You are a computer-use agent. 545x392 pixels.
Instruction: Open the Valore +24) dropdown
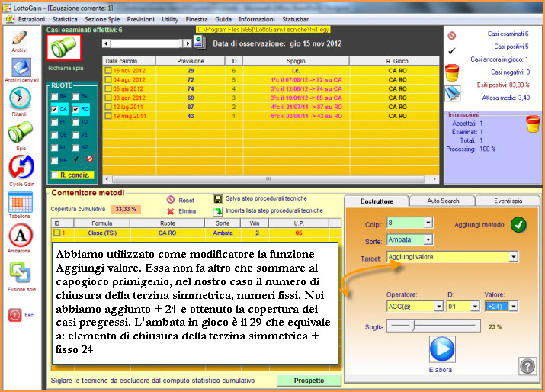click(x=514, y=307)
